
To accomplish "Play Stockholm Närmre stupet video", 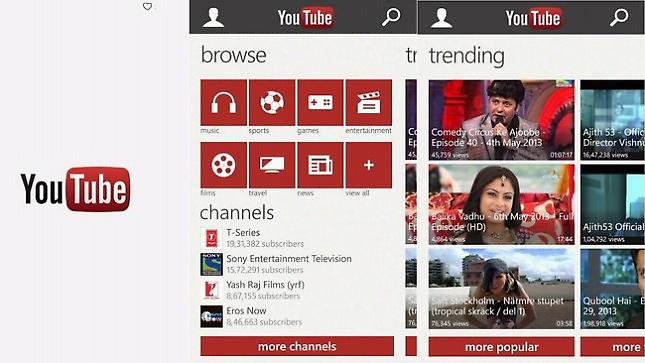I will pyautogui.click(x=501, y=289).
